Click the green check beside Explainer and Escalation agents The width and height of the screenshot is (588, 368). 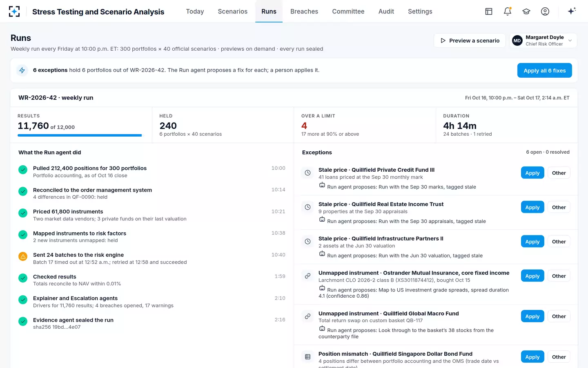point(23,300)
